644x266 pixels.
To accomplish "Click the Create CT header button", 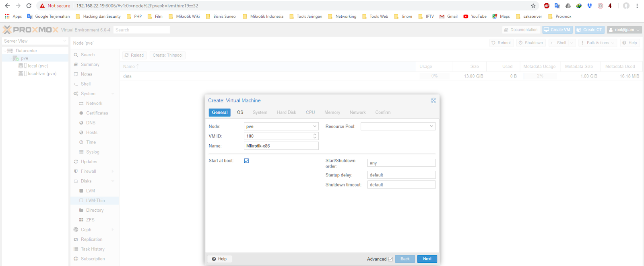I will tap(590, 30).
